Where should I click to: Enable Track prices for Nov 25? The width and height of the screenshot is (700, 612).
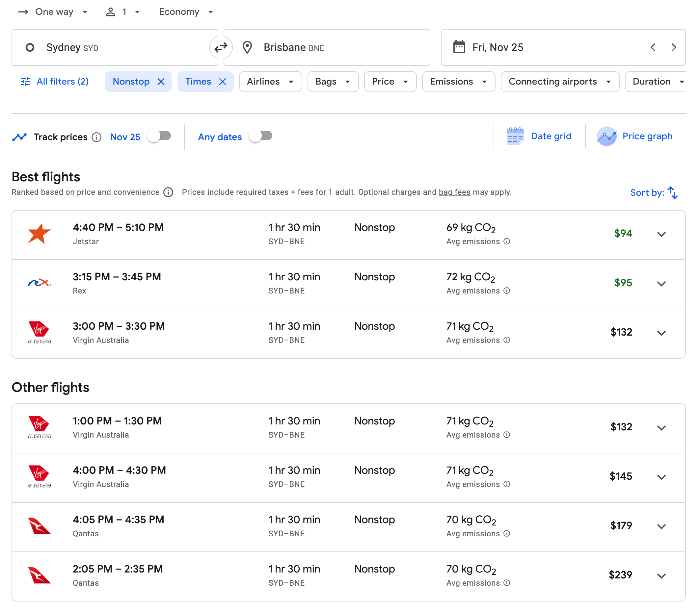[159, 136]
